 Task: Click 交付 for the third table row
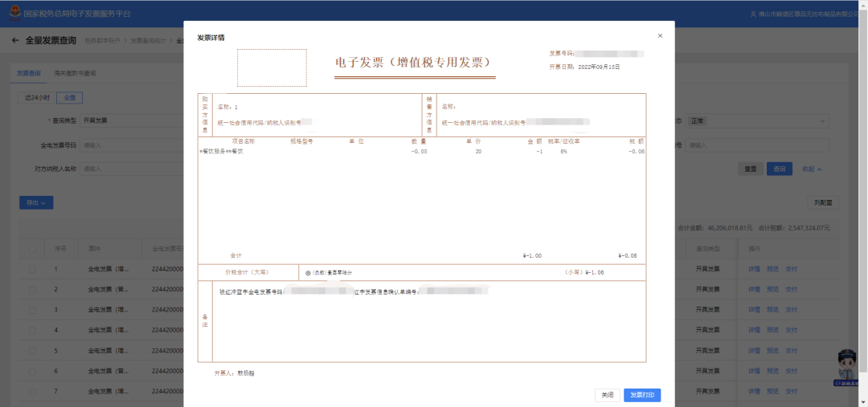pyautogui.click(x=791, y=310)
